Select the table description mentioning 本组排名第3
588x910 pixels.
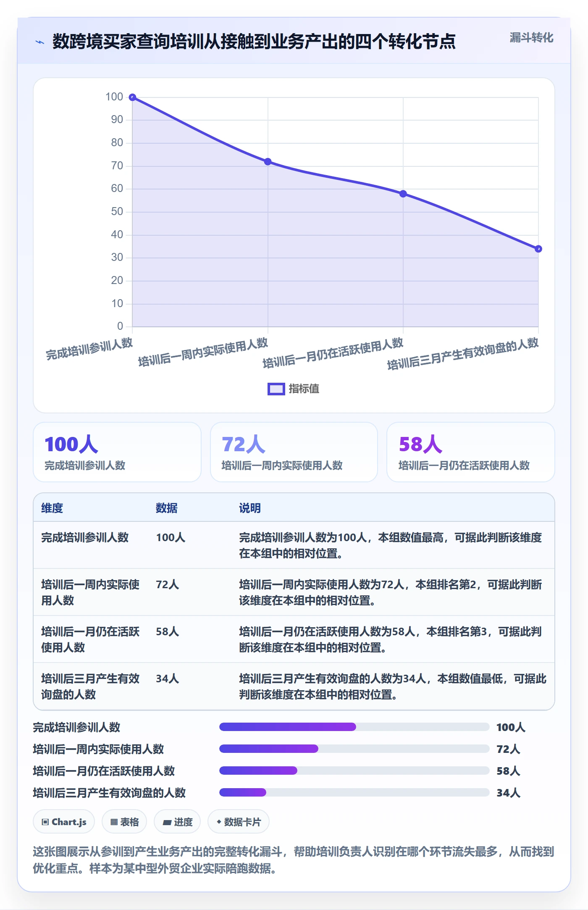[x=391, y=639]
